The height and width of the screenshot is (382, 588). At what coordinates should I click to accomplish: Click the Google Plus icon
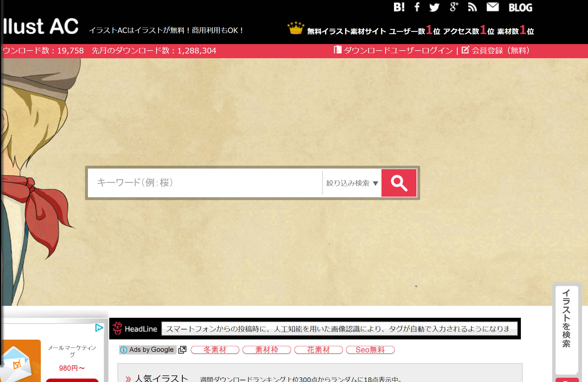click(x=454, y=7)
